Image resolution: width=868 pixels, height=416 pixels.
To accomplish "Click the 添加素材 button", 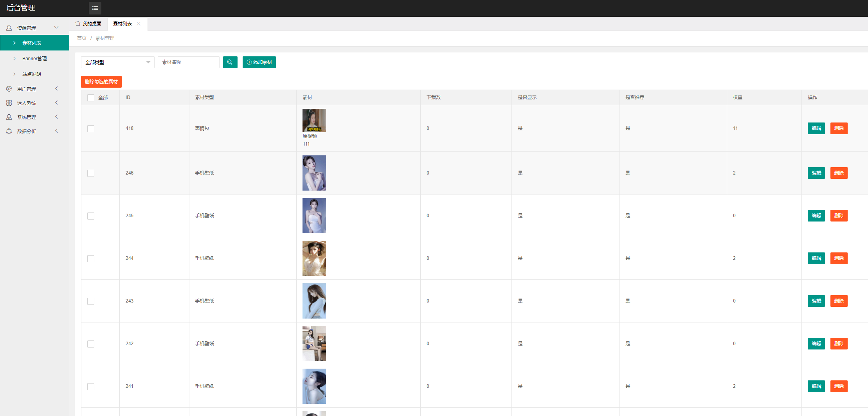I will pos(259,62).
